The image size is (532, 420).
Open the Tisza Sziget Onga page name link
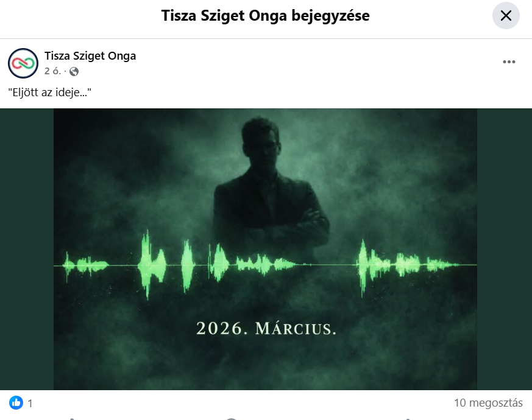pyautogui.click(x=90, y=56)
